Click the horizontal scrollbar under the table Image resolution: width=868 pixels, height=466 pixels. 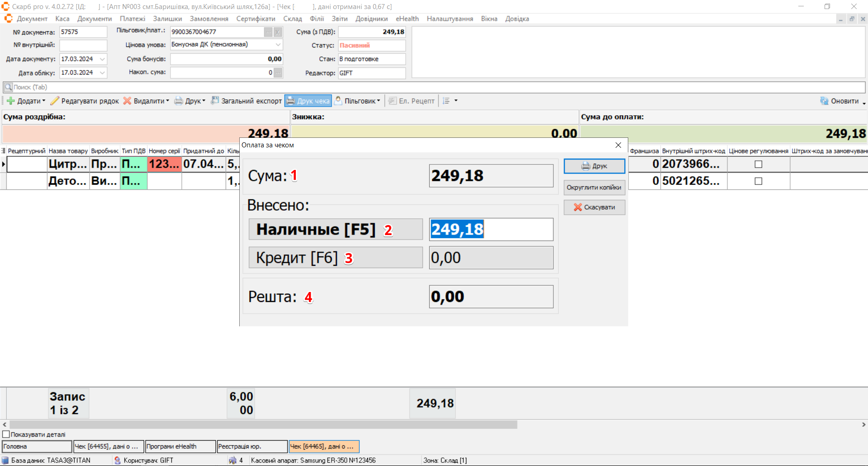[263, 425]
